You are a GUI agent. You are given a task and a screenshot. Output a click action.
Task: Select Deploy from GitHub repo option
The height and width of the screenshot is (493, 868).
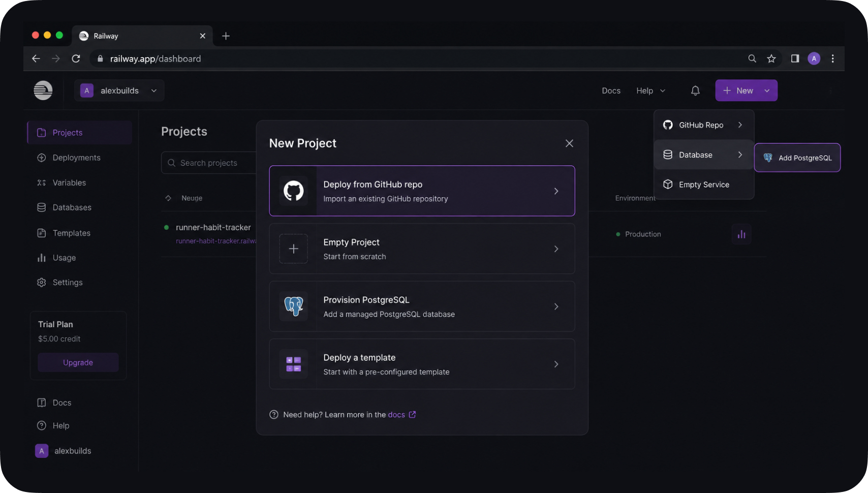coord(422,191)
